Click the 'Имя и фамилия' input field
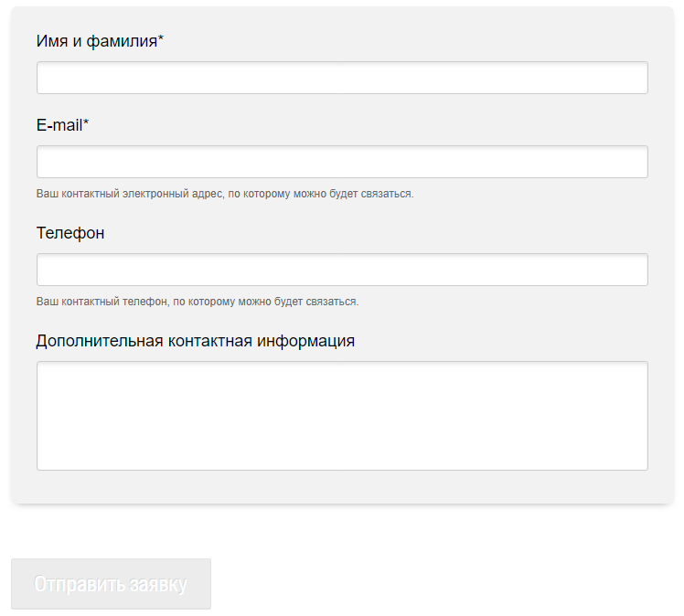The width and height of the screenshot is (684, 616). (x=342, y=78)
